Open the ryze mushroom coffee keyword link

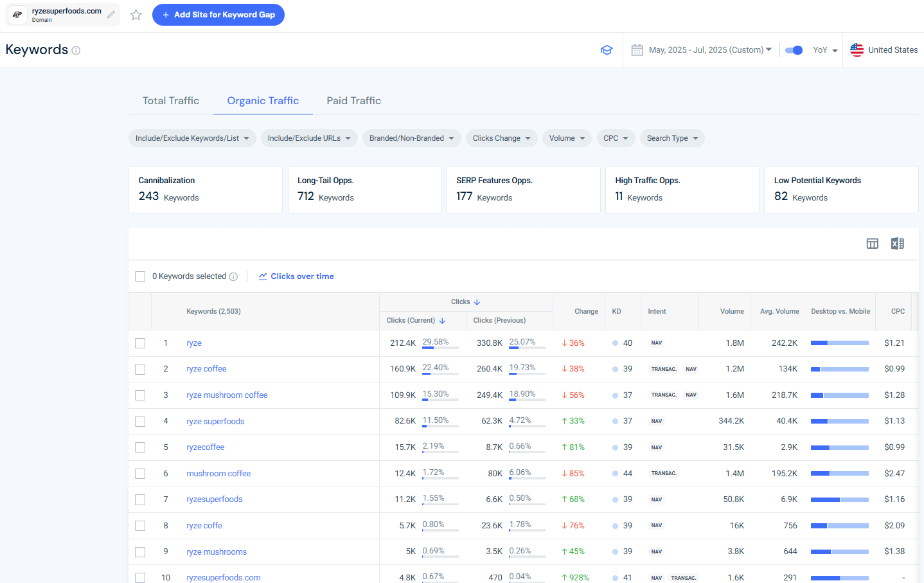point(227,395)
